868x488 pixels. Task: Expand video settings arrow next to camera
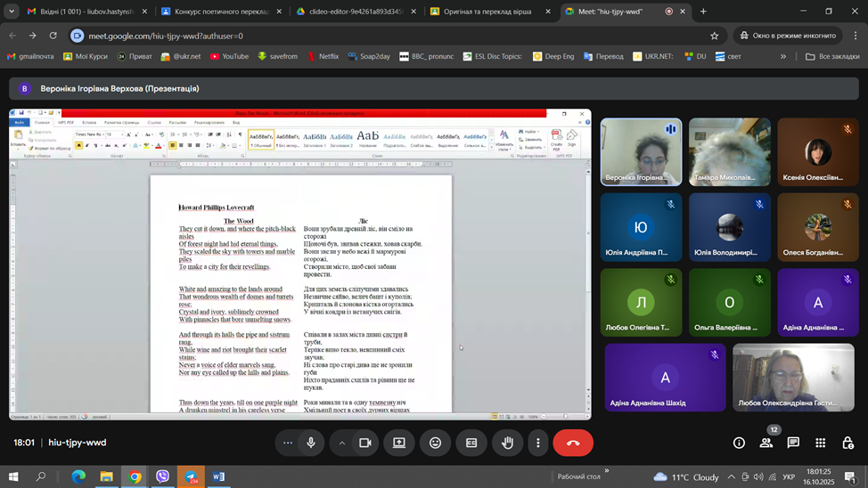[x=342, y=443]
